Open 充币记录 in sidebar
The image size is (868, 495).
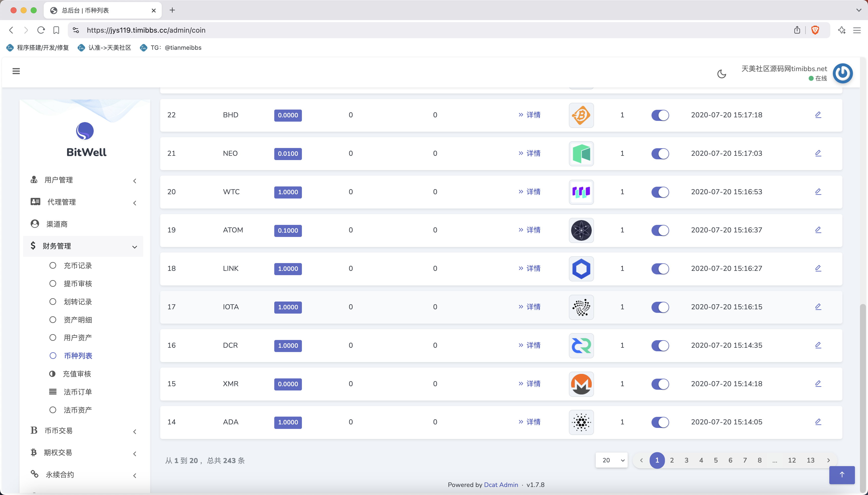pos(78,266)
